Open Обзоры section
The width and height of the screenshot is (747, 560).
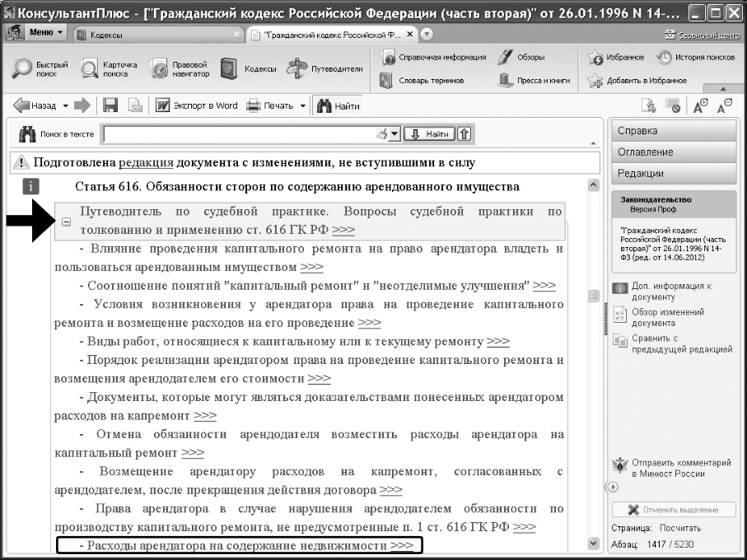point(521,57)
